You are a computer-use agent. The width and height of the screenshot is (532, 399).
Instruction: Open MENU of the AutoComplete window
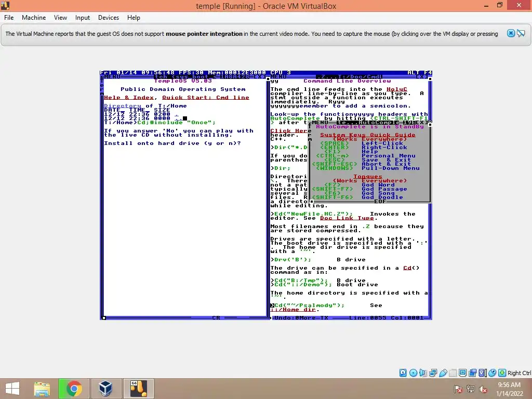tap(320, 123)
